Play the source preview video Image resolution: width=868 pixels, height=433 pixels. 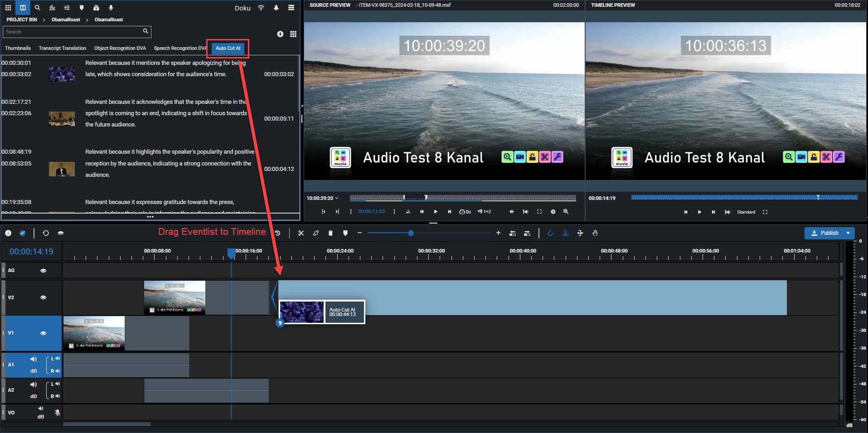click(436, 212)
